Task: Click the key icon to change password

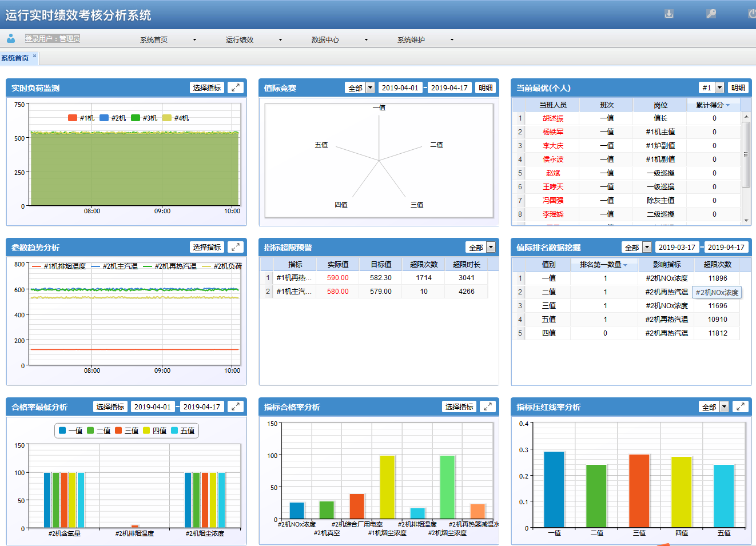Action: 711,14
